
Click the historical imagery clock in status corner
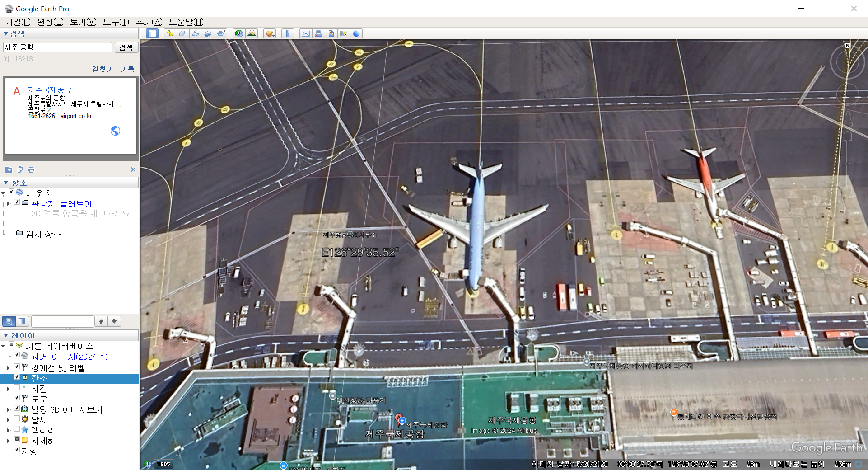[x=147, y=464]
